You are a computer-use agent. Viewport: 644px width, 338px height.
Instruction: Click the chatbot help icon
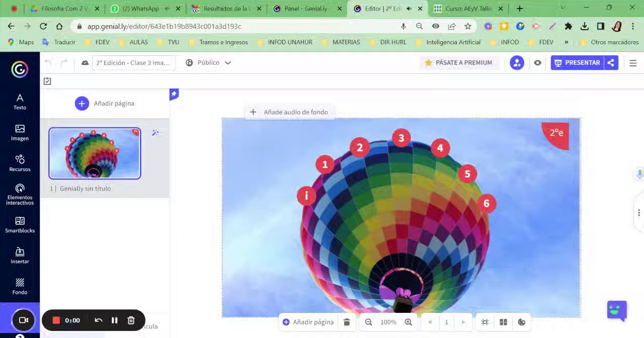617,310
